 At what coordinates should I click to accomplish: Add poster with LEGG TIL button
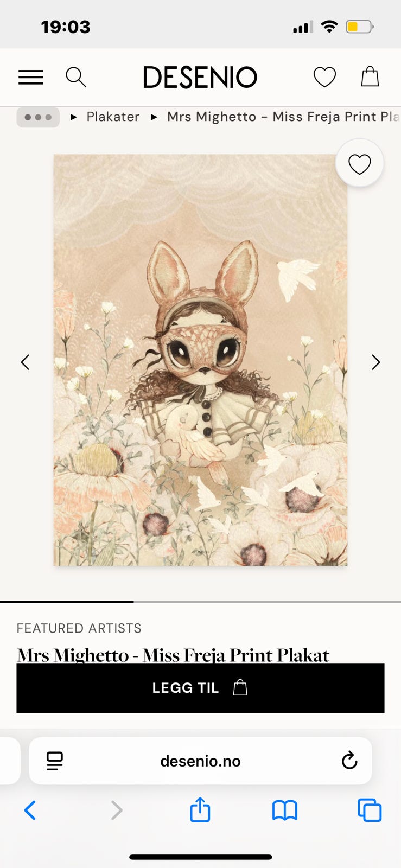[200, 688]
